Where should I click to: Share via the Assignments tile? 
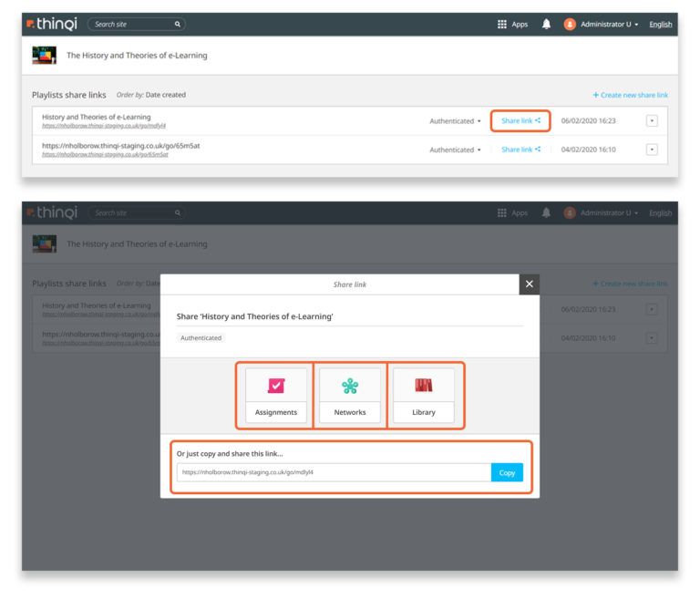click(x=276, y=396)
